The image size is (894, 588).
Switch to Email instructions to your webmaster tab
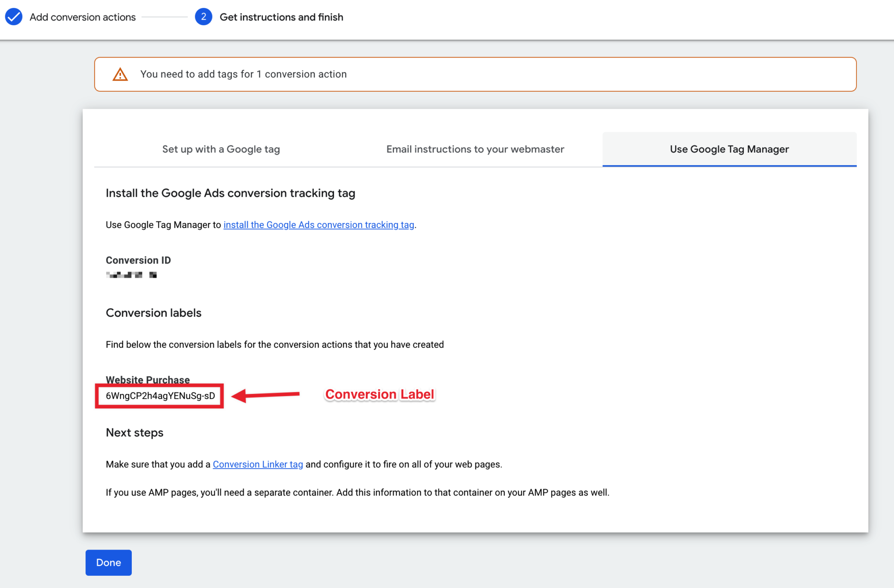pyautogui.click(x=475, y=149)
